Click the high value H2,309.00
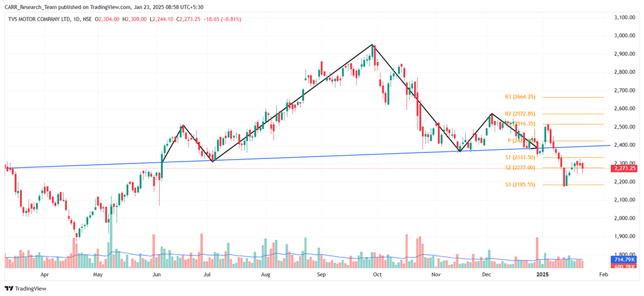This screenshot has width=644, height=296. (135, 19)
